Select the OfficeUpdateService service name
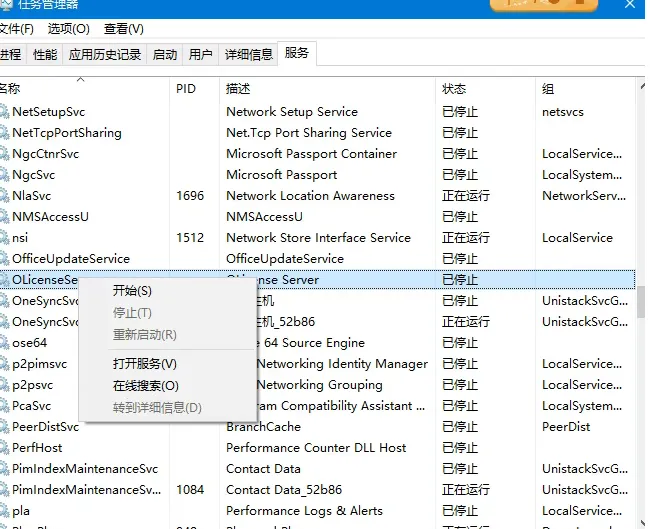The image size is (650, 529). 71,259
